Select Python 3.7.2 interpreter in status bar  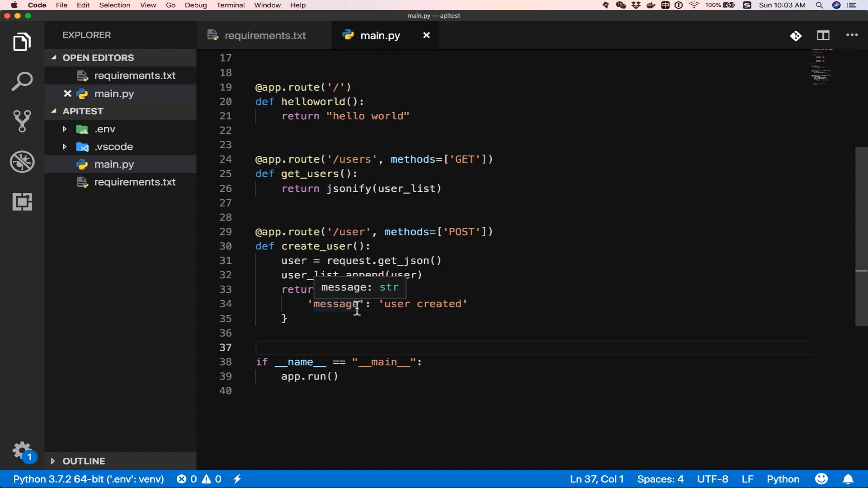coord(89,479)
